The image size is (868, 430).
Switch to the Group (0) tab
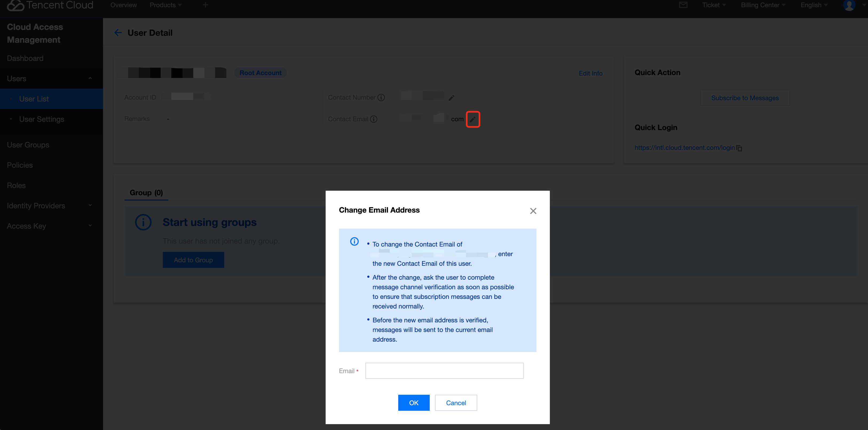pyautogui.click(x=146, y=193)
